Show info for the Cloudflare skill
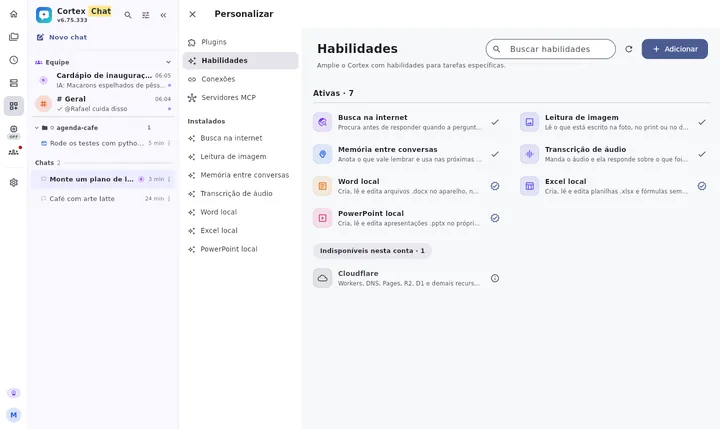This screenshot has height=429, width=720. [x=495, y=278]
